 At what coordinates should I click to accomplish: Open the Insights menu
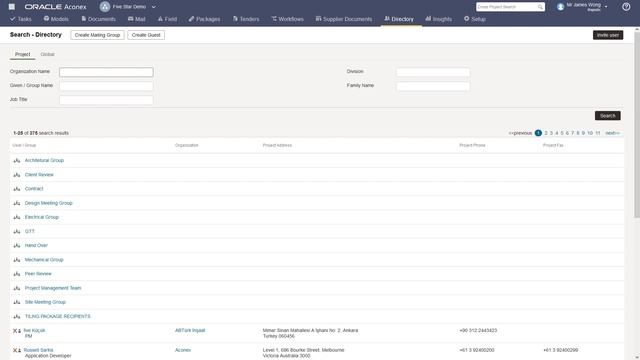[x=439, y=19]
